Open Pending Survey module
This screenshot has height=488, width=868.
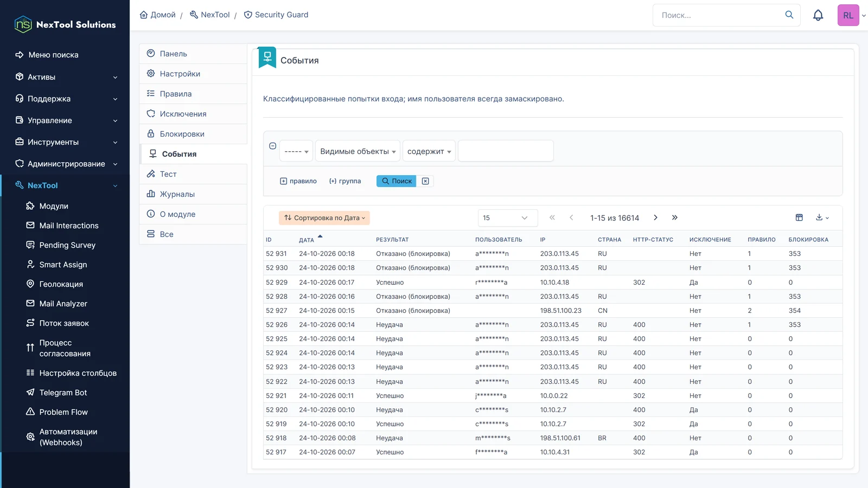coord(67,245)
